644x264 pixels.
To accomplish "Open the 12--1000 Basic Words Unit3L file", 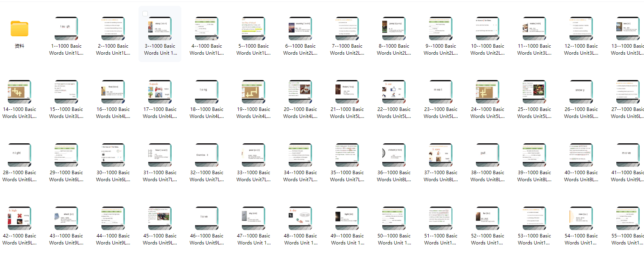I will 581,29.
